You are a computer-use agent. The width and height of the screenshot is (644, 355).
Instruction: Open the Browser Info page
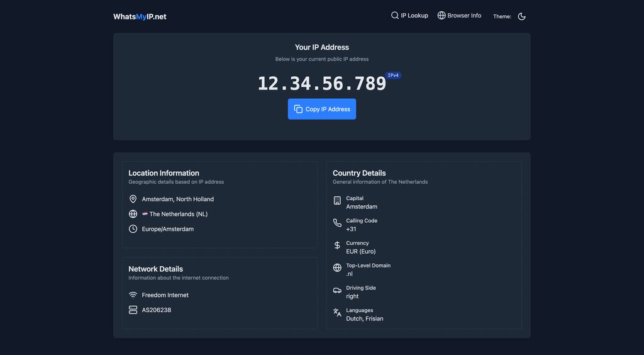[x=459, y=16]
